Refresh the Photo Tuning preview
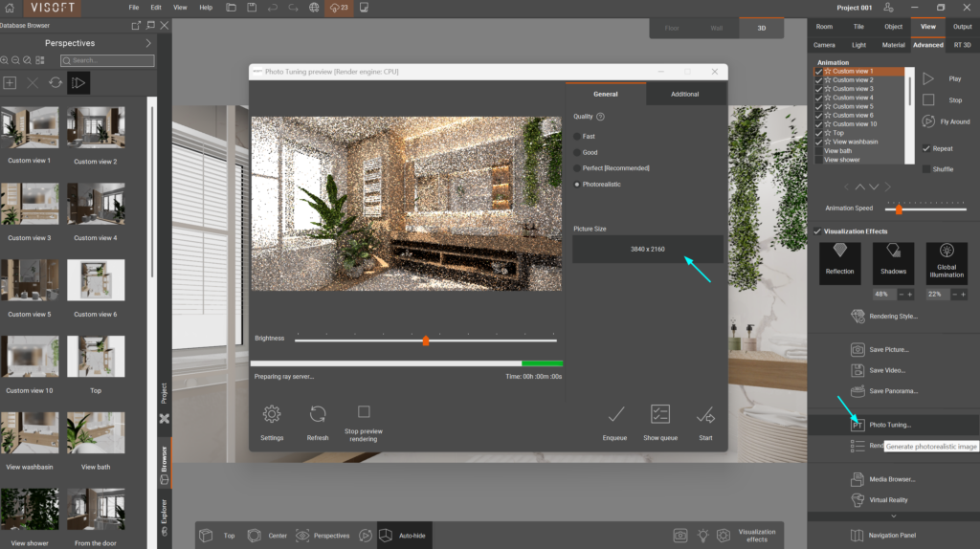Screen dimensions: 980x549 pyautogui.click(x=318, y=422)
